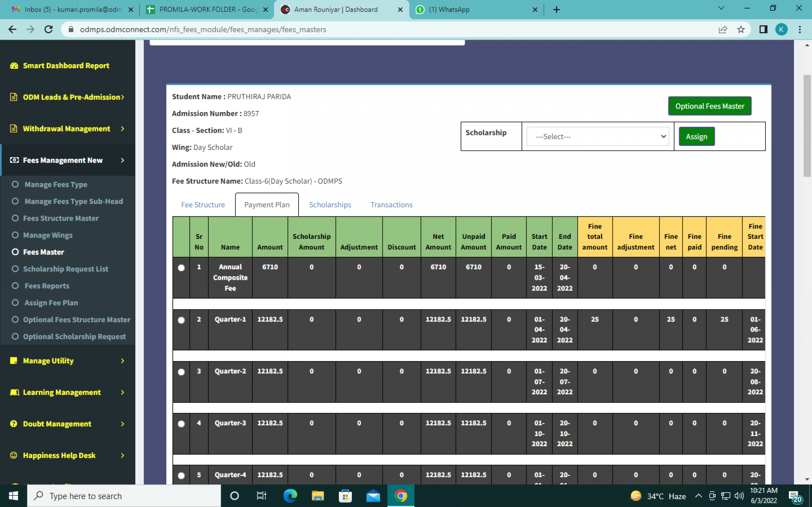Click the Happiness Help Desk smiley icon
The width and height of the screenshot is (812, 507).
coord(14,455)
